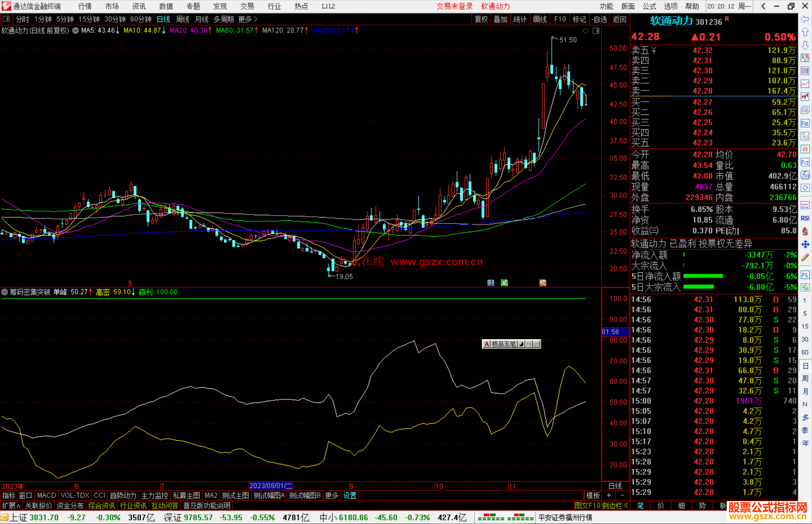
Task: Expand the 扩展 panel arrow
Action: (11, 506)
